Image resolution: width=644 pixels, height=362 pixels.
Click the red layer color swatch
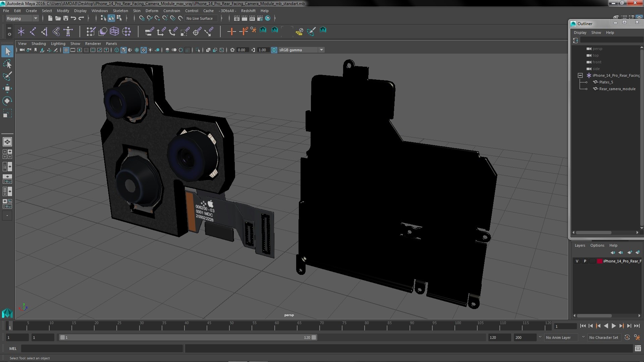click(x=599, y=261)
